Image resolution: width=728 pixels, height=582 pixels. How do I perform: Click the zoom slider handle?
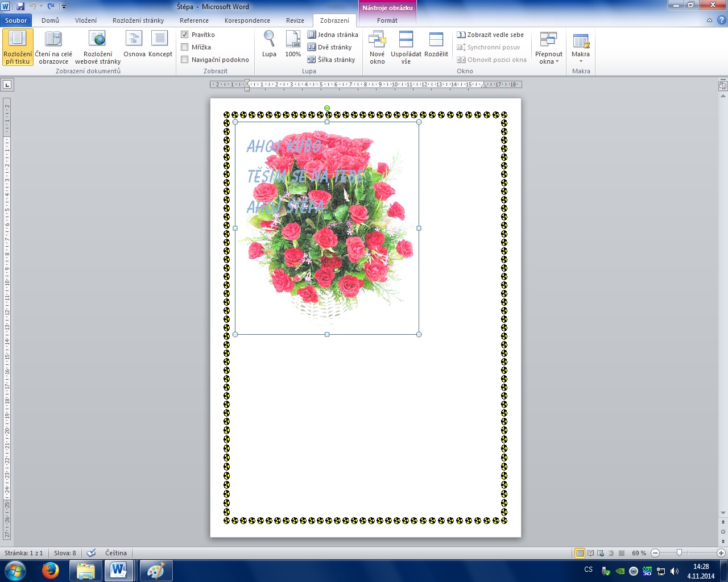tap(679, 553)
